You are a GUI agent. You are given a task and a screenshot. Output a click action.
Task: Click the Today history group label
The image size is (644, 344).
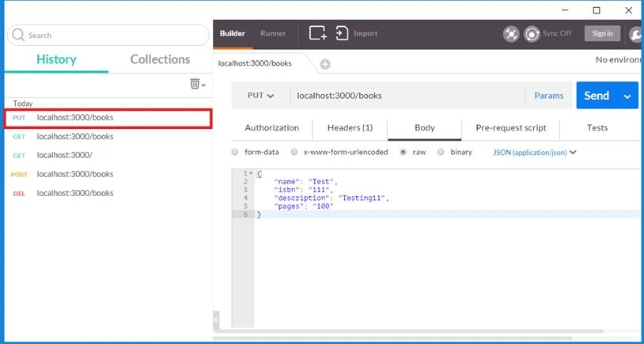(x=23, y=104)
